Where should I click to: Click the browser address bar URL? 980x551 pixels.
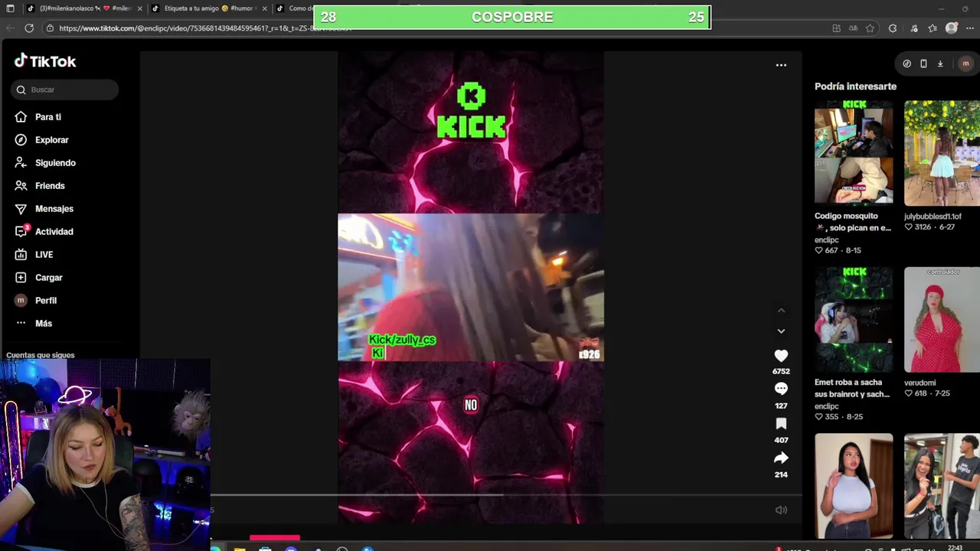tap(205, 28)
